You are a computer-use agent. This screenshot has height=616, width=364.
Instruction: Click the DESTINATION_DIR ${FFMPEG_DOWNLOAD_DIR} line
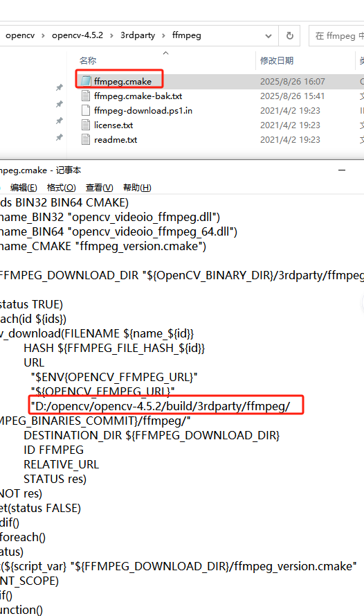pos(152,435)
